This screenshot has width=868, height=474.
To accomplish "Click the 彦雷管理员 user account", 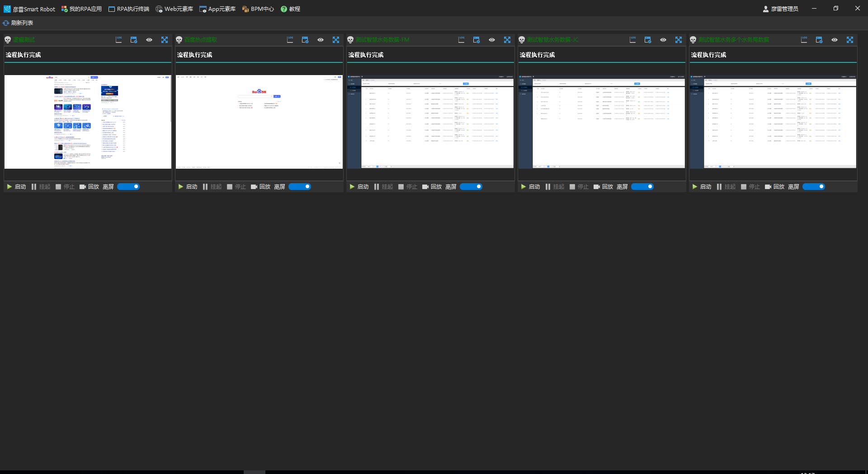I will [x=781, y=9].
